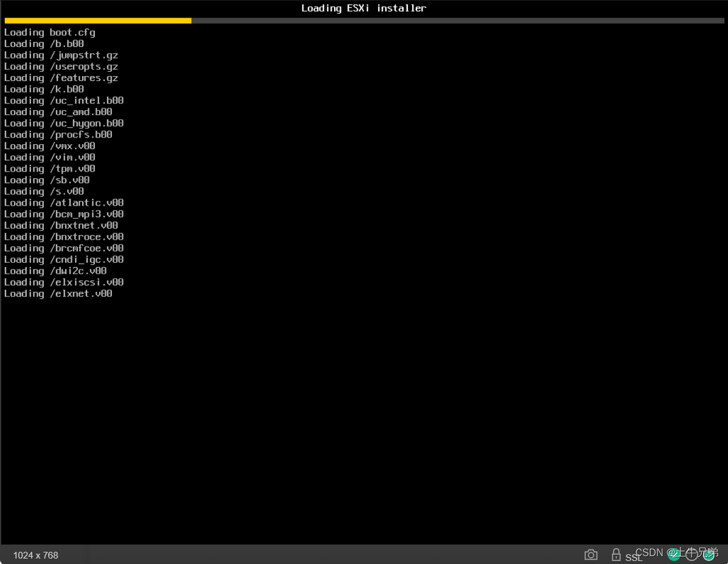Click the 1024 x 768 resolution label
Screen dimensions: 728x564
pyautogui.click(x=35, y=555)
